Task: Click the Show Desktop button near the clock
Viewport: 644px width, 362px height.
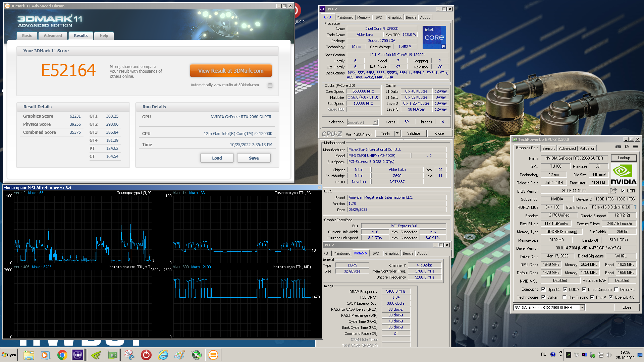Action: click(x=640, y=355)
